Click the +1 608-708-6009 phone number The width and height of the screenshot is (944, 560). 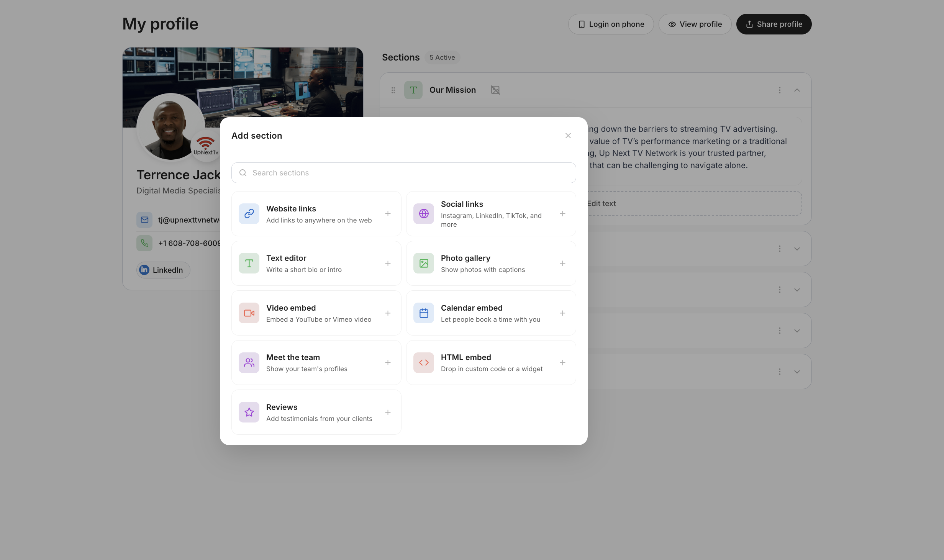(x=189, y=243)
